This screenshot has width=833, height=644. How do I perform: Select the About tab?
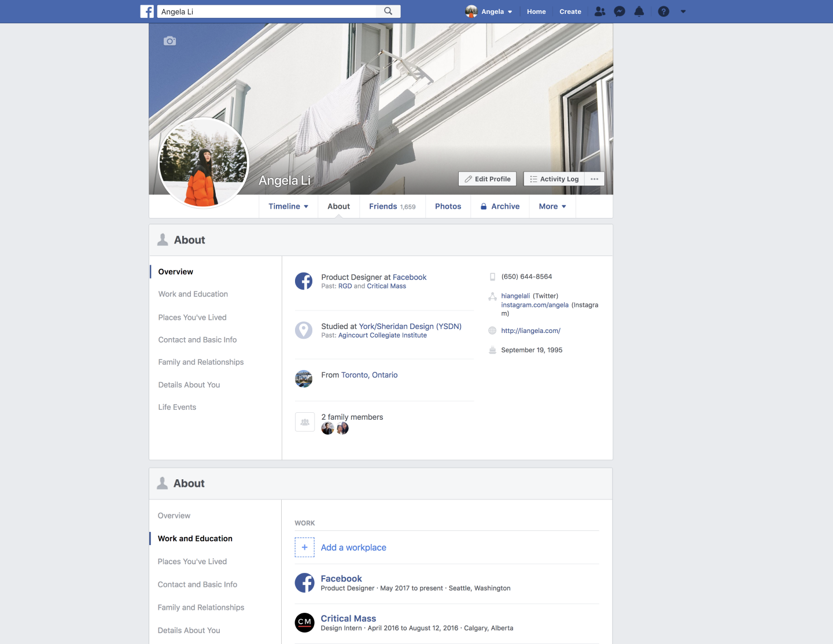pos(339,206)
